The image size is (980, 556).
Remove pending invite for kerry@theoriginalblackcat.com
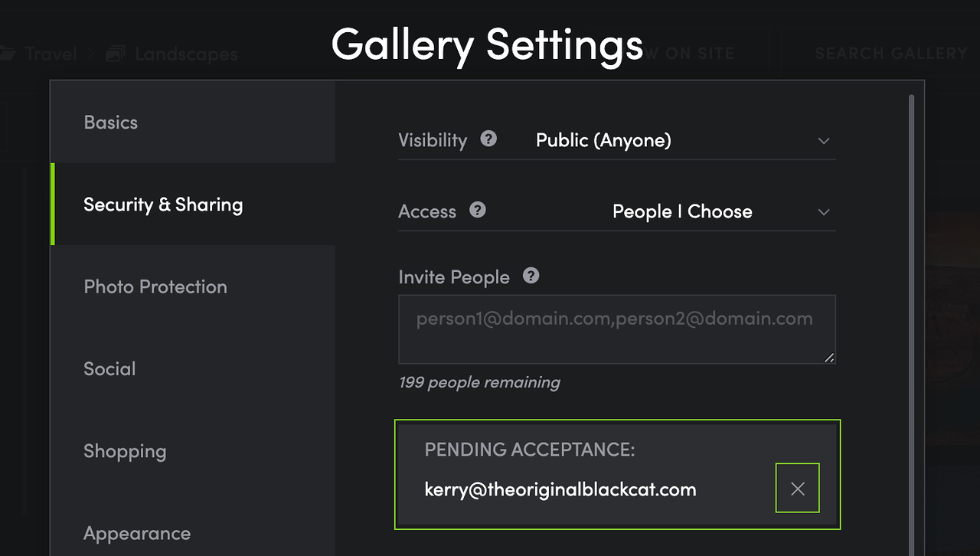(x=797, y=489)
